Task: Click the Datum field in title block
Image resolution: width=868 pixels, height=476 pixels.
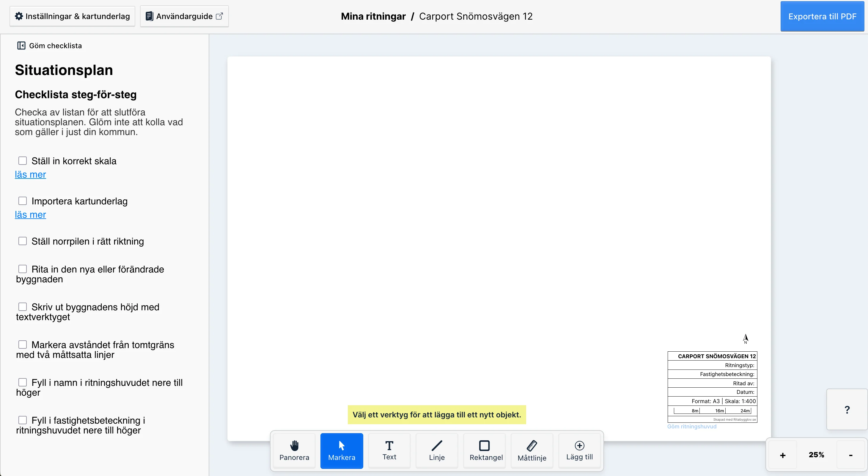Action: click(x=712, y=392)
